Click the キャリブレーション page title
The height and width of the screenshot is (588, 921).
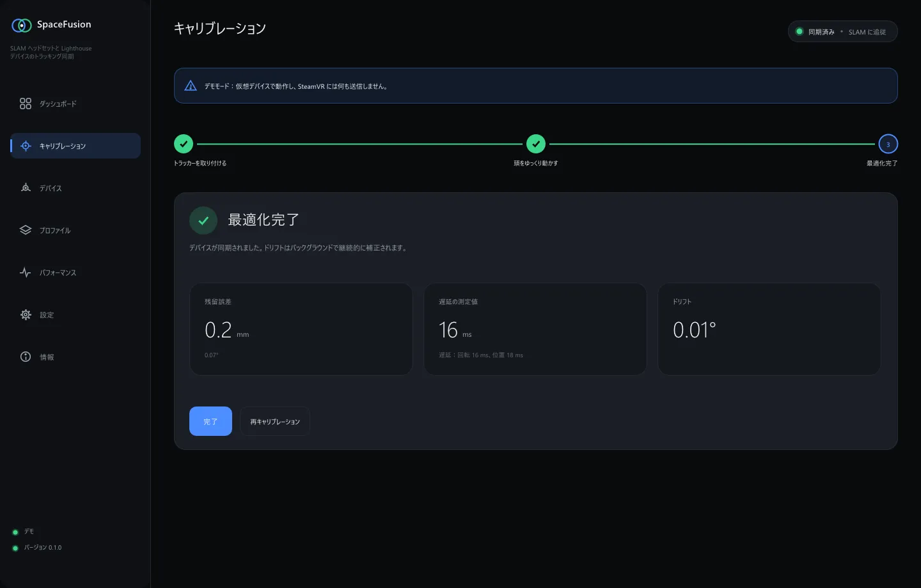[x=220, y=28]
